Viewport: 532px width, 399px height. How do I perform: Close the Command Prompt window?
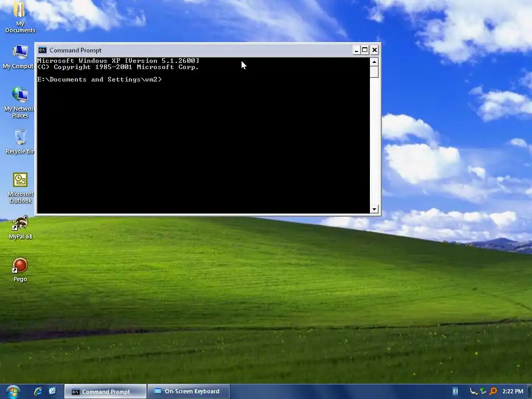374,50
